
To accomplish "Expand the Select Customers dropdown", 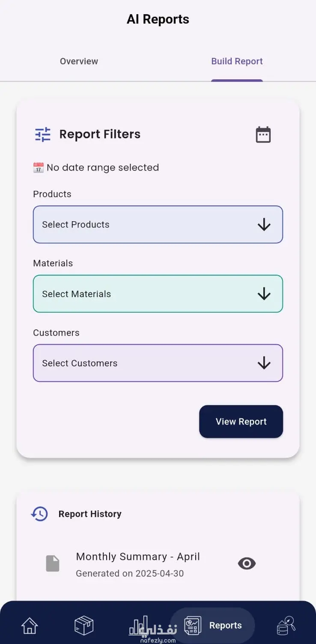I will (158, 363).
